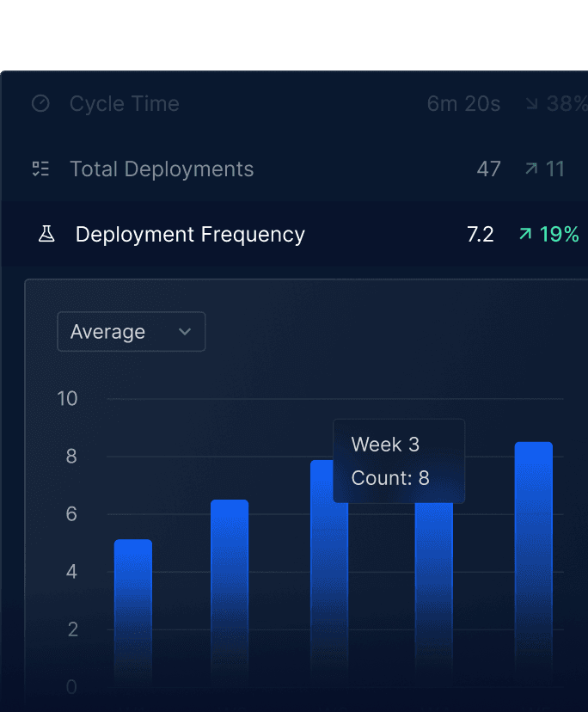The height and width of the screenshot is (712, 588).
Task: Click the 6m 20s cycle time value
Action: [463, 104]
